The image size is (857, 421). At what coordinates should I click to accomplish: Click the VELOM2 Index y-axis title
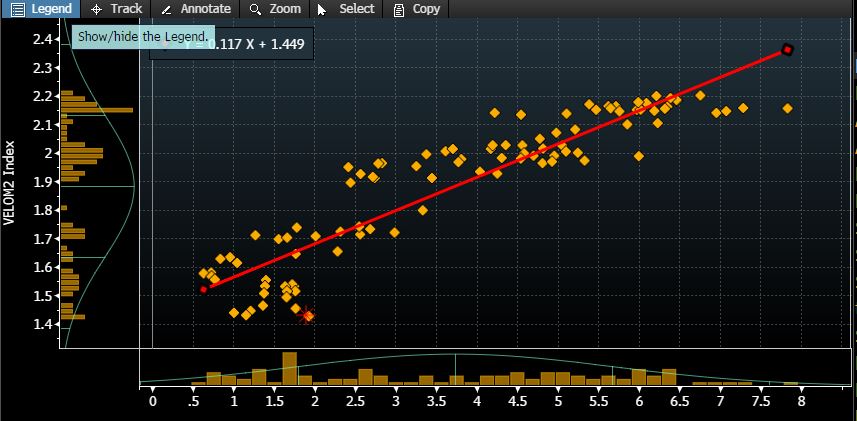tap(10, 183)
